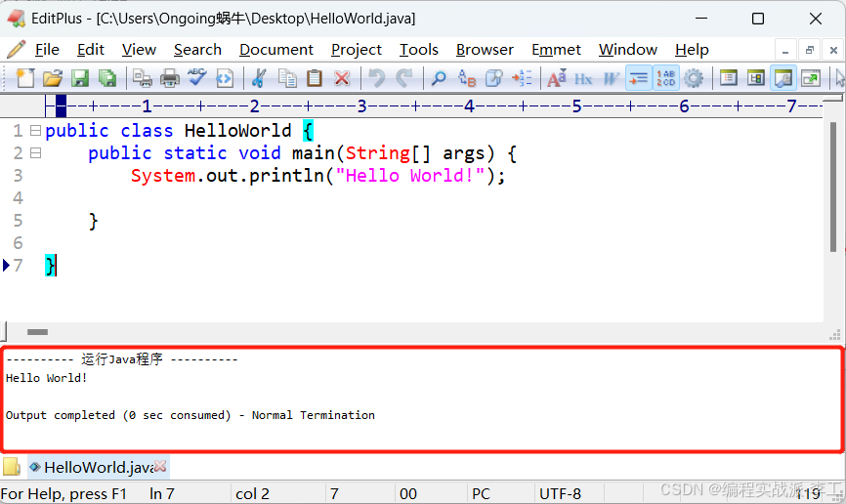Redo the last undone edit
846x504 pixels.
404,78
